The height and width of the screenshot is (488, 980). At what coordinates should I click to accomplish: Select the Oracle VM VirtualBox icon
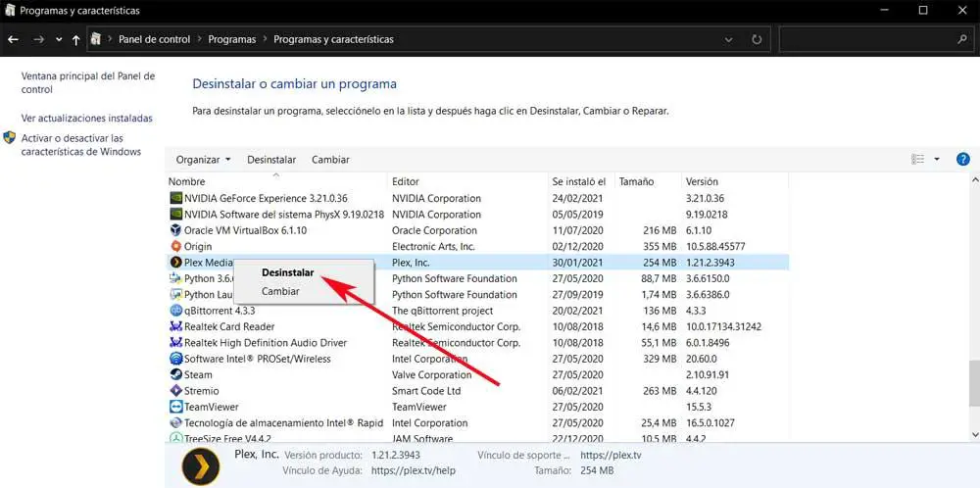coord(175,230)
